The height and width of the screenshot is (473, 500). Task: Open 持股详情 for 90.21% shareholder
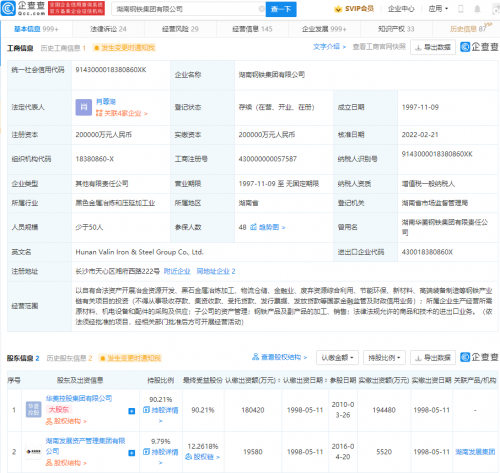point(161,410)
